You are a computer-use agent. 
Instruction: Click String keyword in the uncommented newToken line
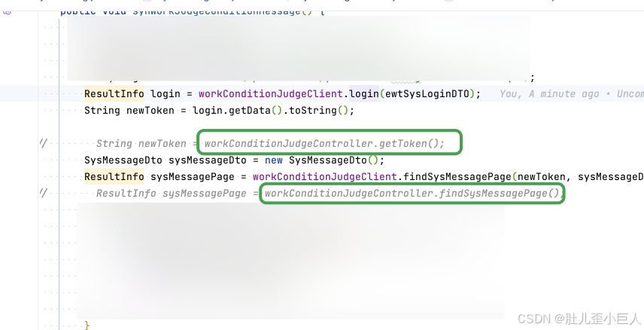102,110
